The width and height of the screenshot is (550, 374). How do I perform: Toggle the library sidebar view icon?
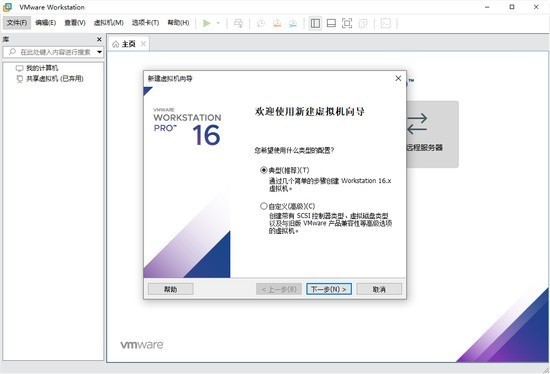tap(315, 23)
